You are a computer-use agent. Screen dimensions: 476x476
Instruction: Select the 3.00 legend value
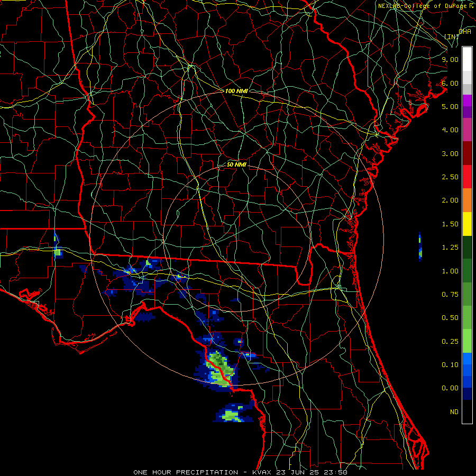coord(450,153)
